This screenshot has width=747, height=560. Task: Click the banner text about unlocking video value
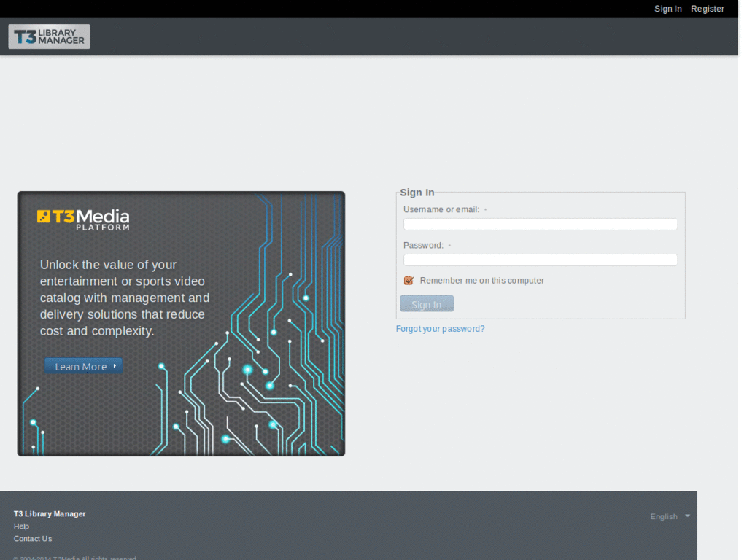[x=125, y=297]
